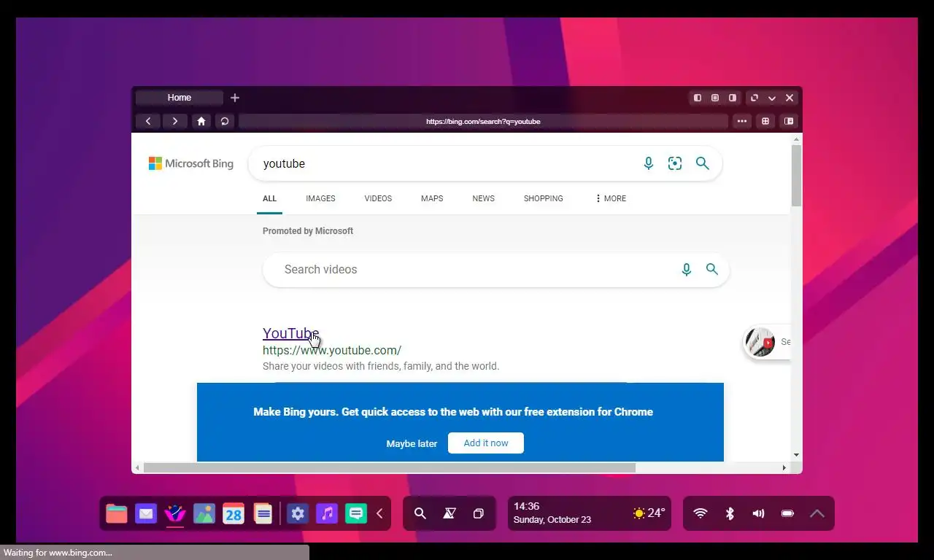Open the YouTube result link
The width and height of the screenshot is (934, 560).
point(290,333)
